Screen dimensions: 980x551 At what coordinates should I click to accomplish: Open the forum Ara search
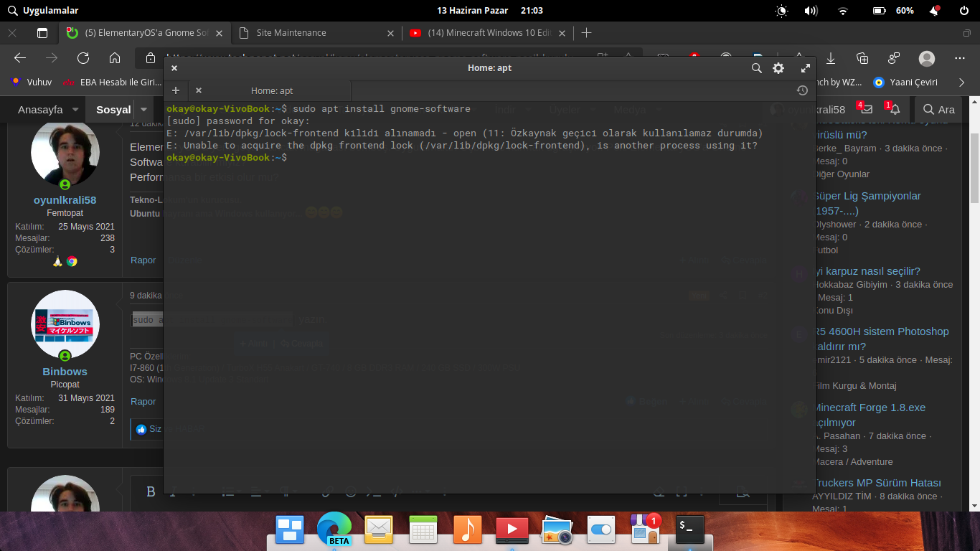click(x=939, y=110)
